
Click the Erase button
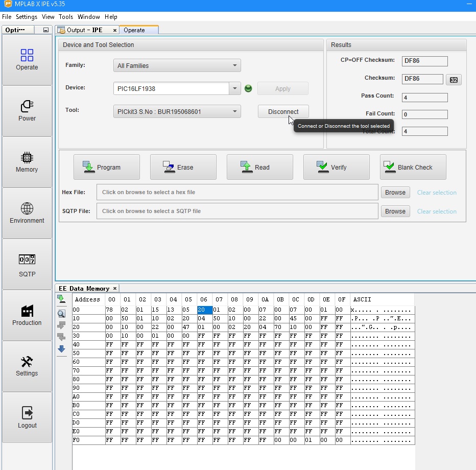(x=183, y=167)
